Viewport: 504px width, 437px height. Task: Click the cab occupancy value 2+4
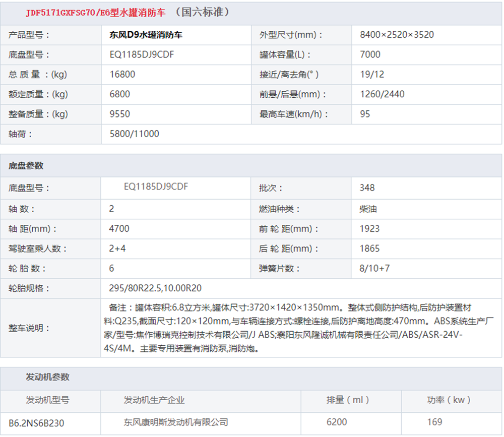click(117, 248)
